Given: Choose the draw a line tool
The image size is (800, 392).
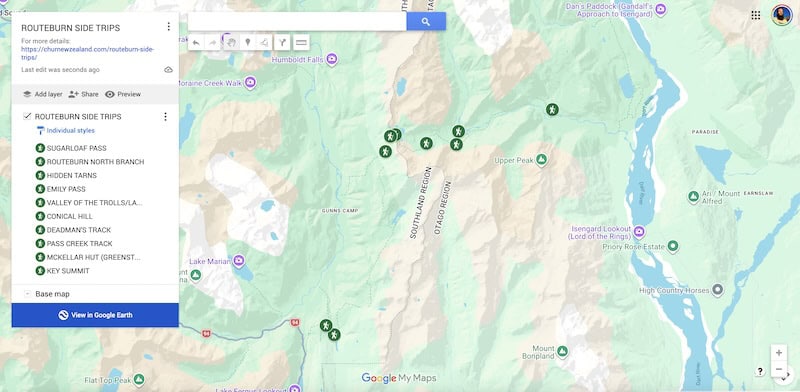Looking at the screenshot, I should coord(264,42).
